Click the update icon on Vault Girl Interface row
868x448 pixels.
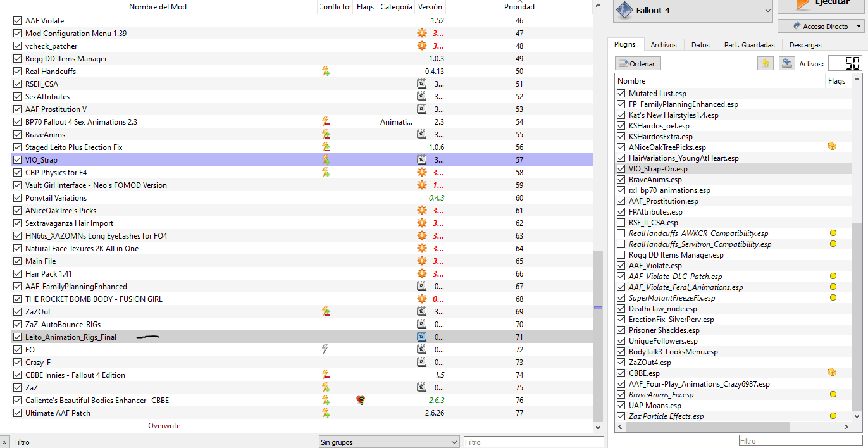point(422,185)
